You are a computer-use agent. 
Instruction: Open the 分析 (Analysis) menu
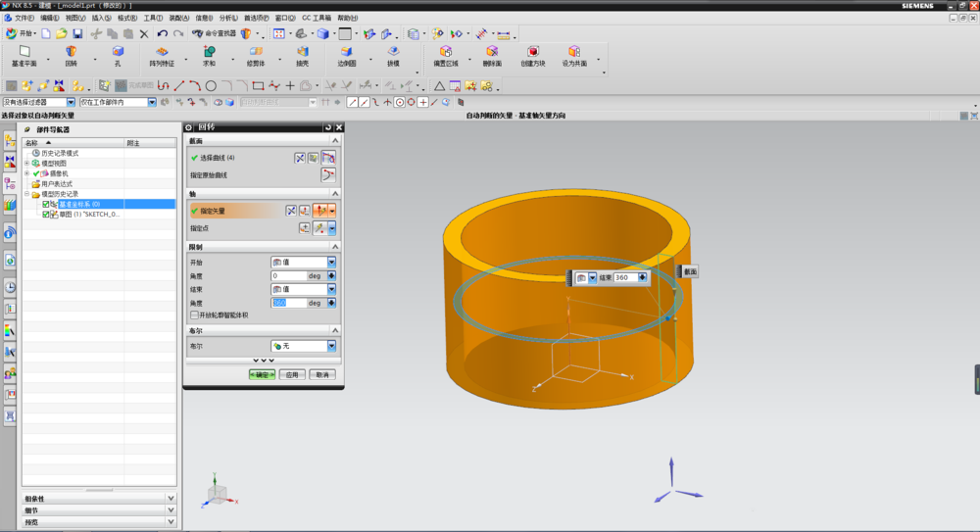click(227, 18)
